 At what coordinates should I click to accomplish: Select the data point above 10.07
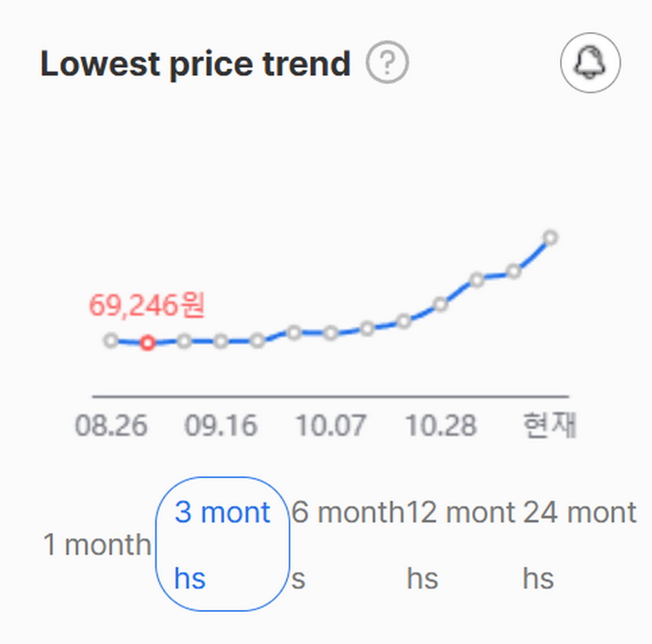(x=330, y=333)
